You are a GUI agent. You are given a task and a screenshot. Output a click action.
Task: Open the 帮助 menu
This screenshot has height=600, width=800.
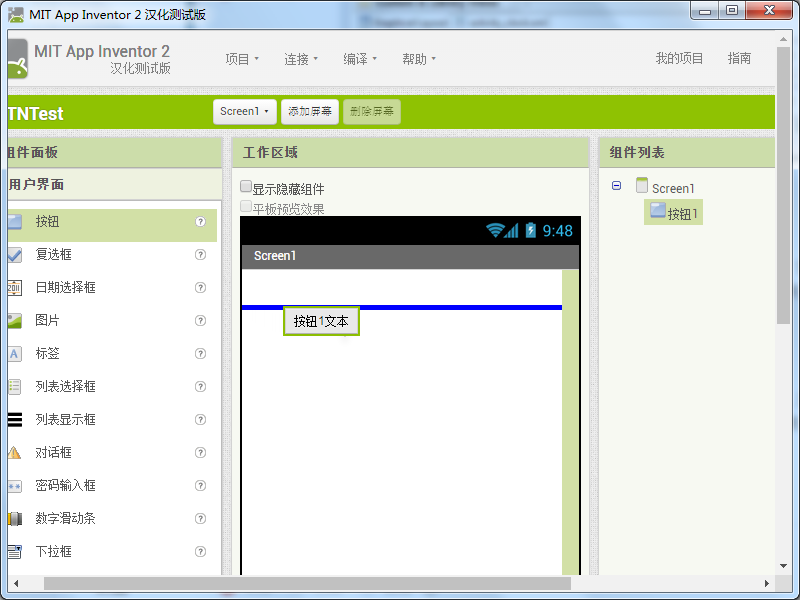pos(419,59)
